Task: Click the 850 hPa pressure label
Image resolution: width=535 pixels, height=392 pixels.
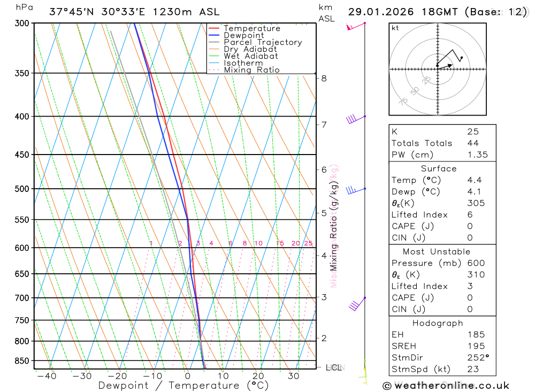Action: pos(22,361)
